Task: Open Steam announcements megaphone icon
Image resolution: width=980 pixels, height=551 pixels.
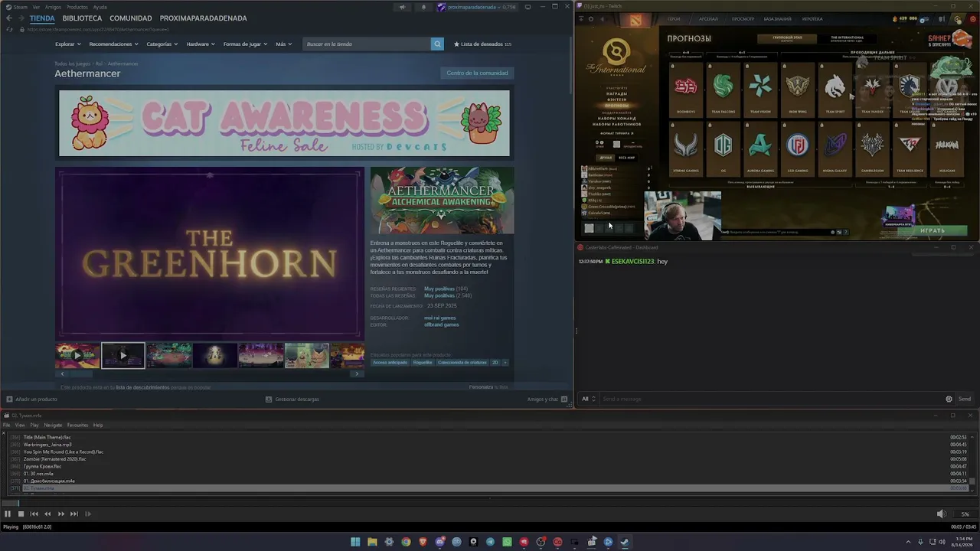Action: tap(402, 7)
